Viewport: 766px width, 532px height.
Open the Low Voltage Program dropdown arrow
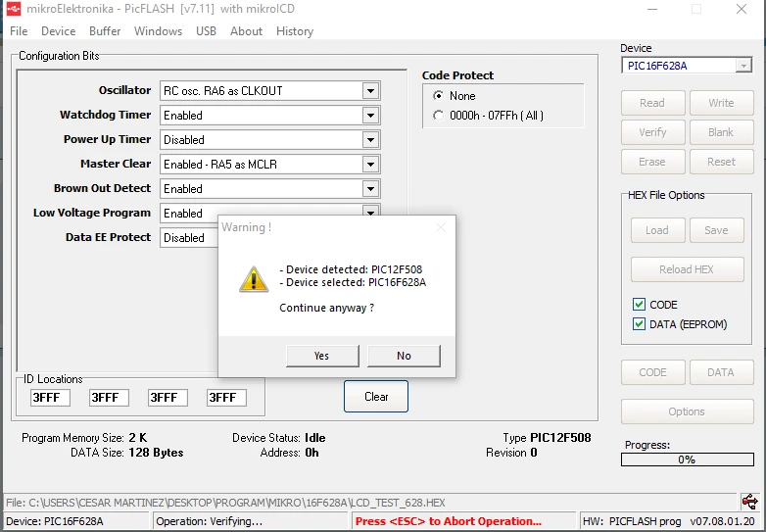[370, 212]
